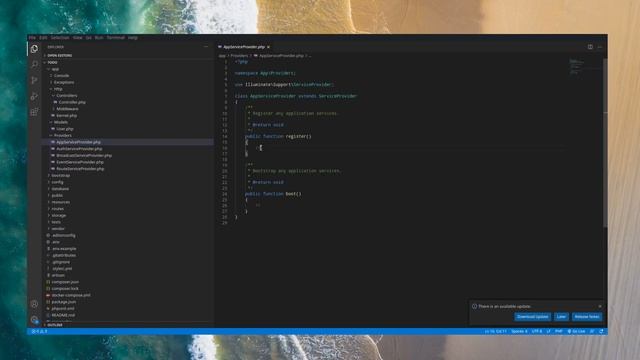
Task: Open the Search view in activity bar
Action: point(34,64)
